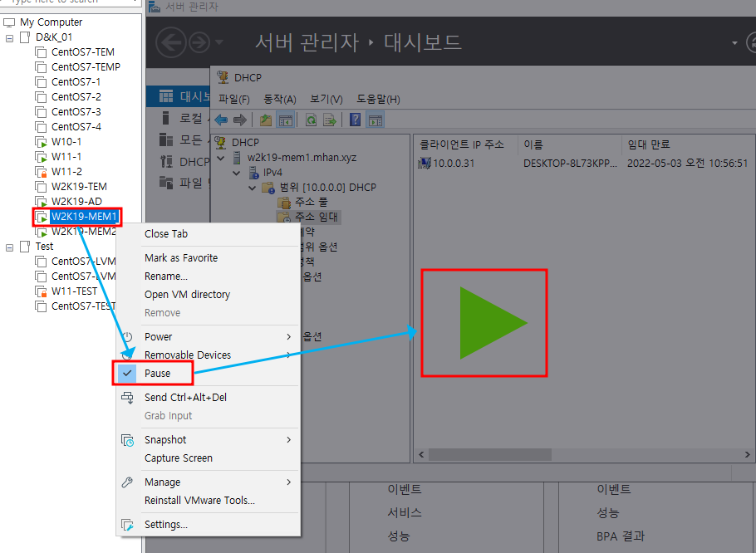This screenshot has height=553, width=756.
Task: Click the Server Manager back navigation arrow
Action: point(170,43)
